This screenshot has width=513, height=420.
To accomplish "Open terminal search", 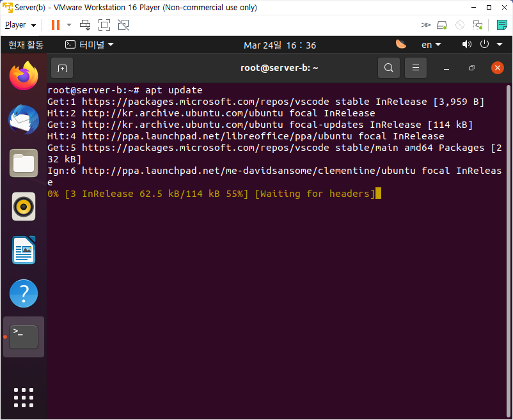I will coord(389,68).
